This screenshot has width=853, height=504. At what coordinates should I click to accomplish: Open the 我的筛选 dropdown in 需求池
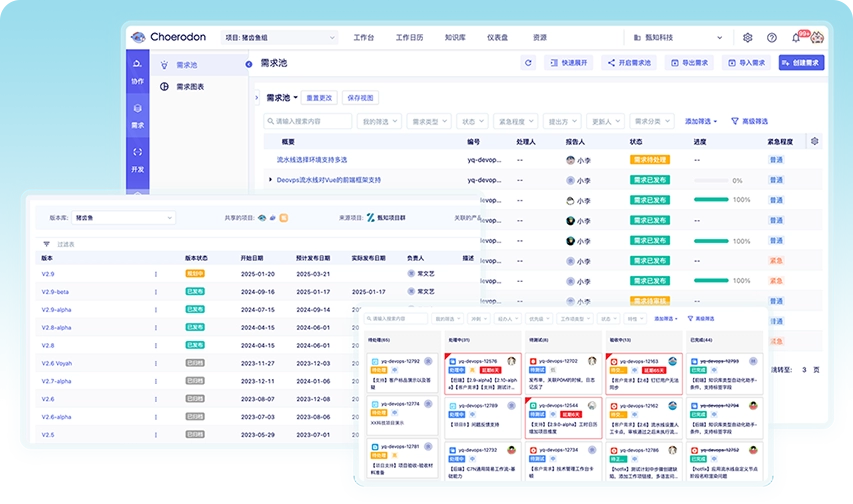click(379, 121)
